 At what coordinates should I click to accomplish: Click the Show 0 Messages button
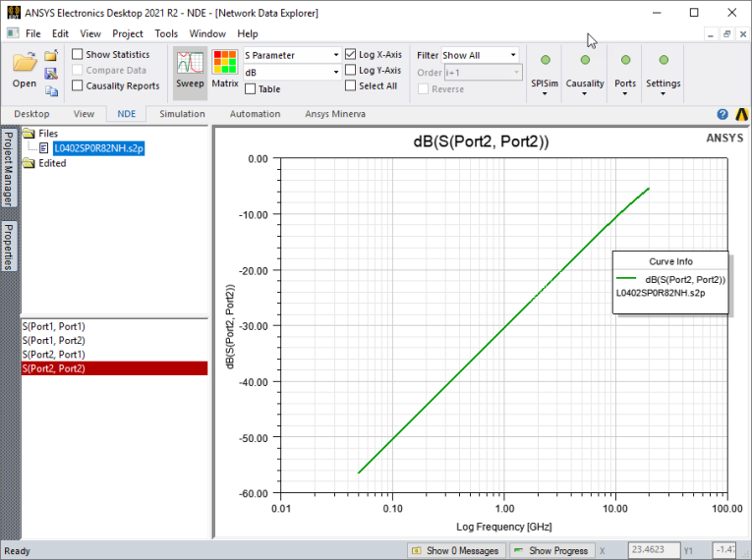tap(454, 551)
